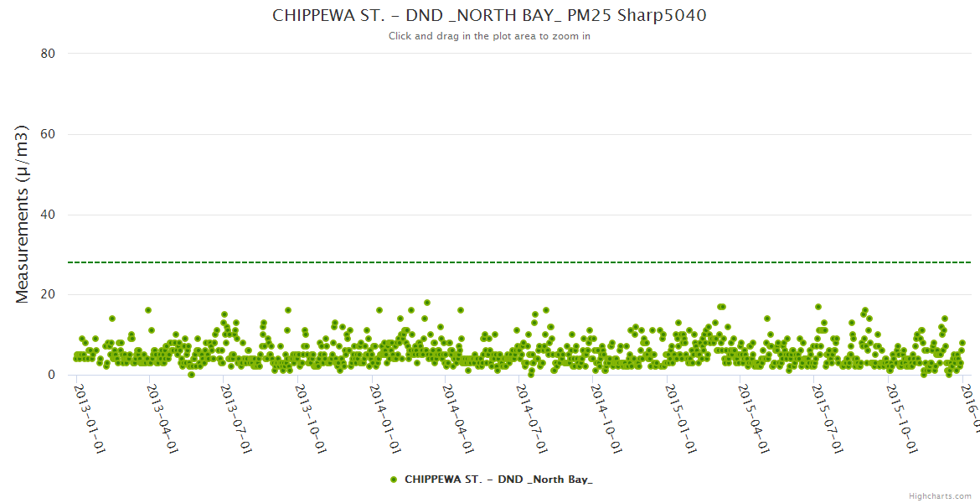Click the chart title CHIPPEWA ST. PM25 Sharp5040

[489, 15]
